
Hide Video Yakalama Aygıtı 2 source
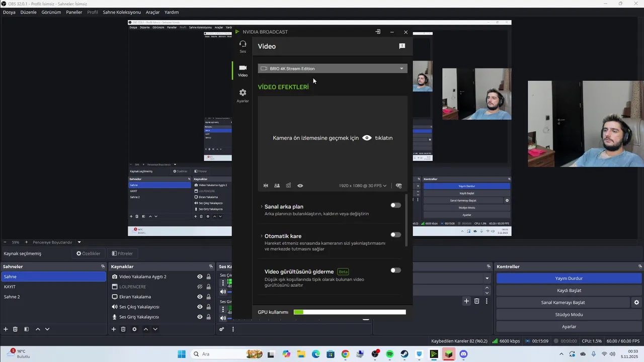pyautogui.click(x=200, y=277)
